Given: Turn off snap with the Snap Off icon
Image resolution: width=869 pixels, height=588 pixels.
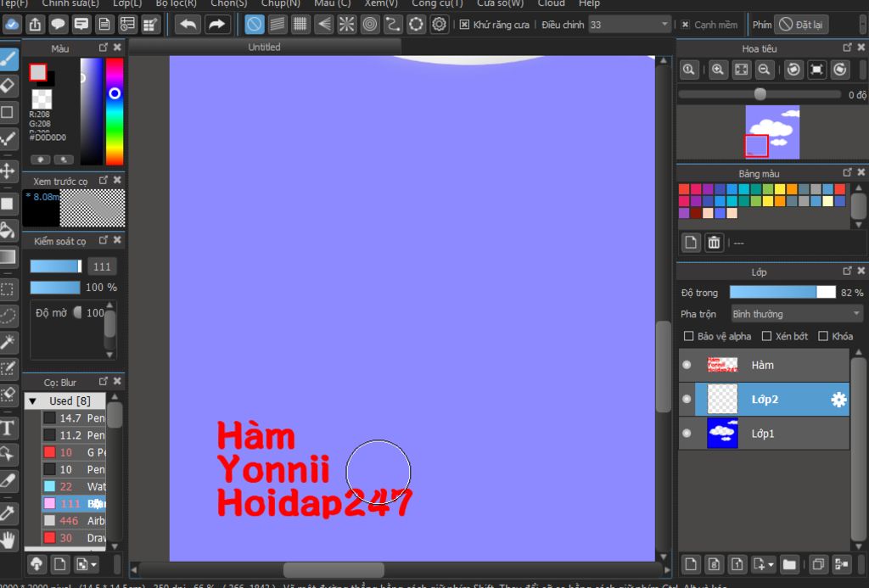Looking at the screenshot, I should click(255, 25).
